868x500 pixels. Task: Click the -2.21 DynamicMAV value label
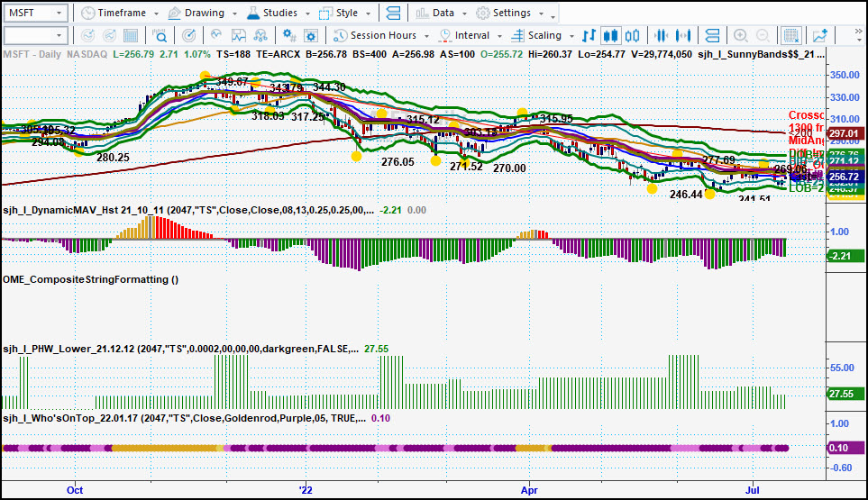pos(845,256)
